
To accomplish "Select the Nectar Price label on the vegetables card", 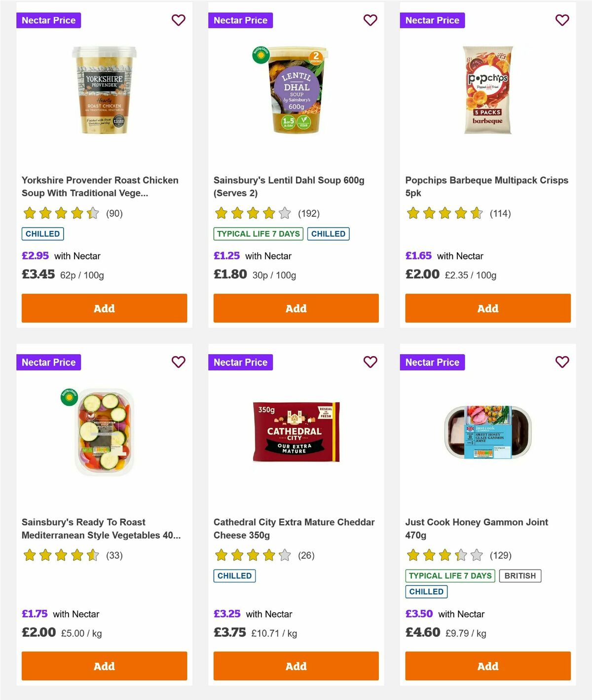I will pos(48,362).
